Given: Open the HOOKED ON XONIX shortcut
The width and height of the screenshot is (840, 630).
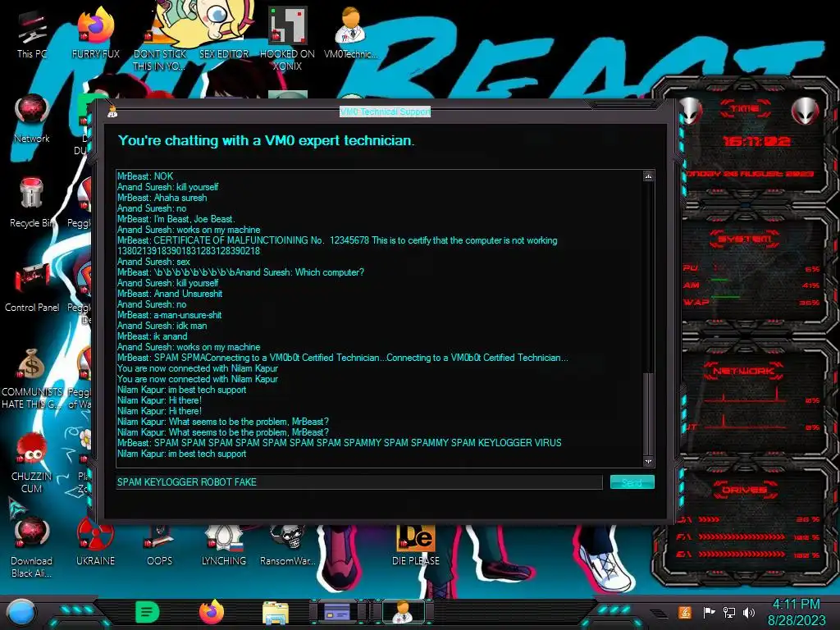Looking at the screenshot, I should (x=287, y=38).
